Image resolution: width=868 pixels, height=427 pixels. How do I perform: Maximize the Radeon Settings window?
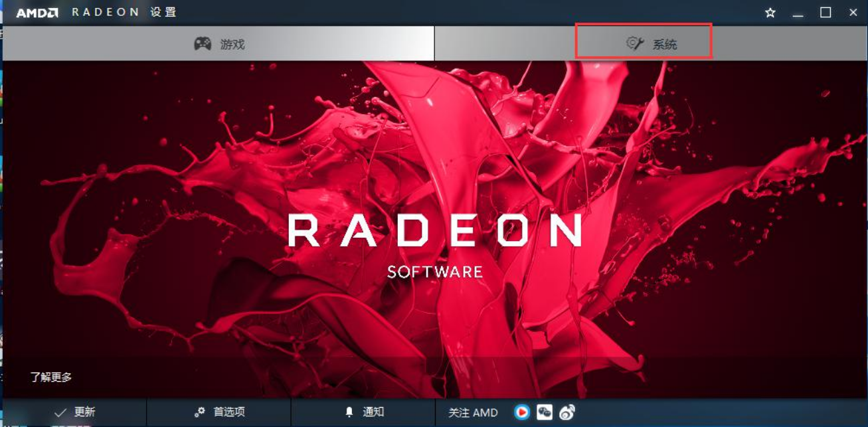point(825,13)
